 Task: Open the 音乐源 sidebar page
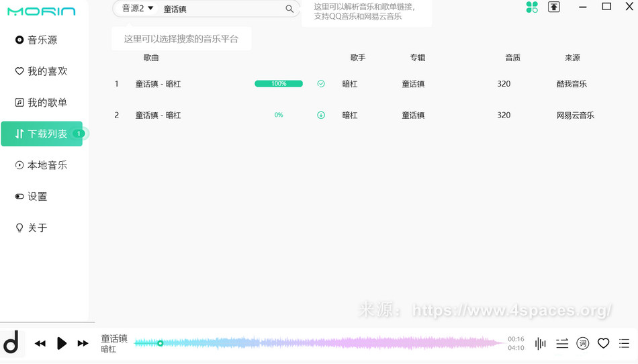42,40
